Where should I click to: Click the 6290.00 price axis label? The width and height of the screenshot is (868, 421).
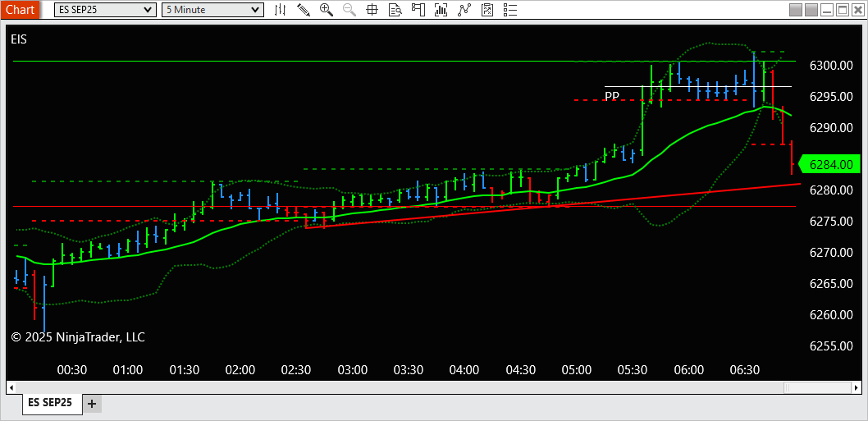tap(831, 127)
